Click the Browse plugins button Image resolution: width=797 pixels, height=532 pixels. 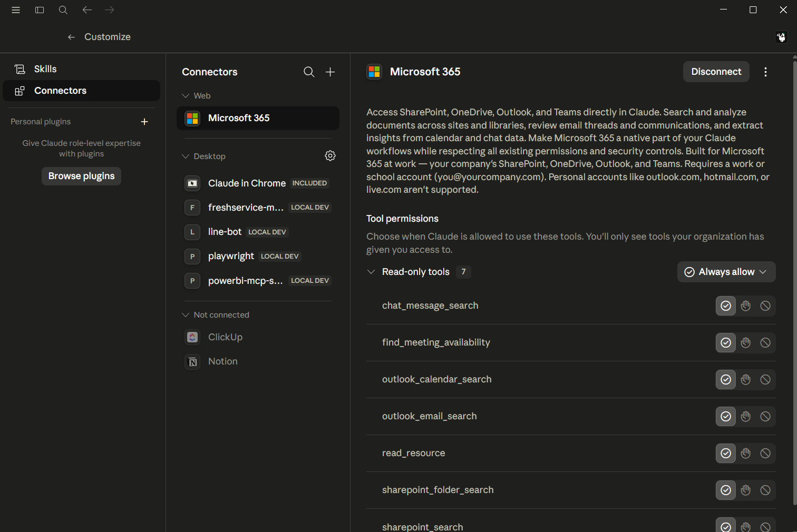pyautogui.click(x=82, y=176)
